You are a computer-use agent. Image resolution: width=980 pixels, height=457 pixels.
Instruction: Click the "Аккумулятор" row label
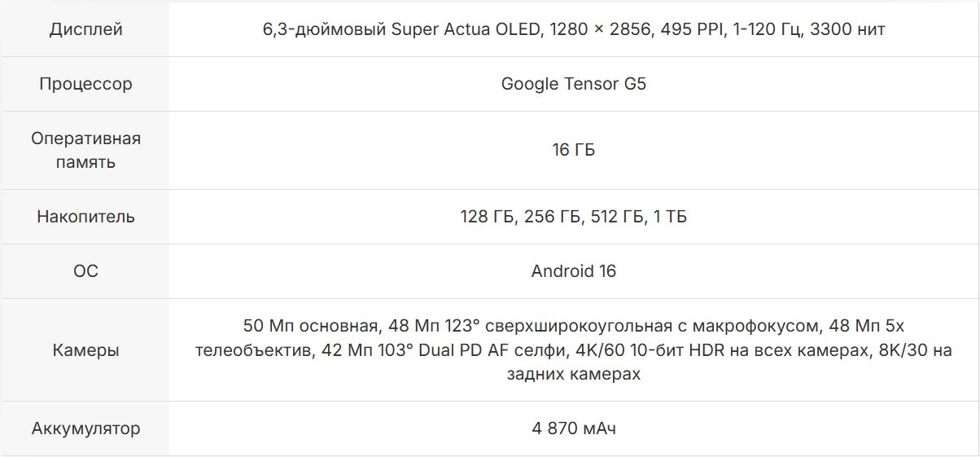[x=85, y=428]
